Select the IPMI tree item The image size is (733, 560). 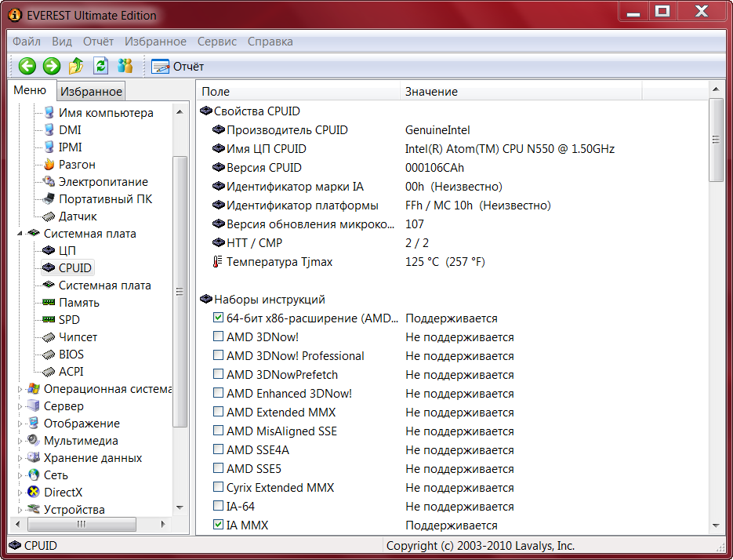click(70, 147)
